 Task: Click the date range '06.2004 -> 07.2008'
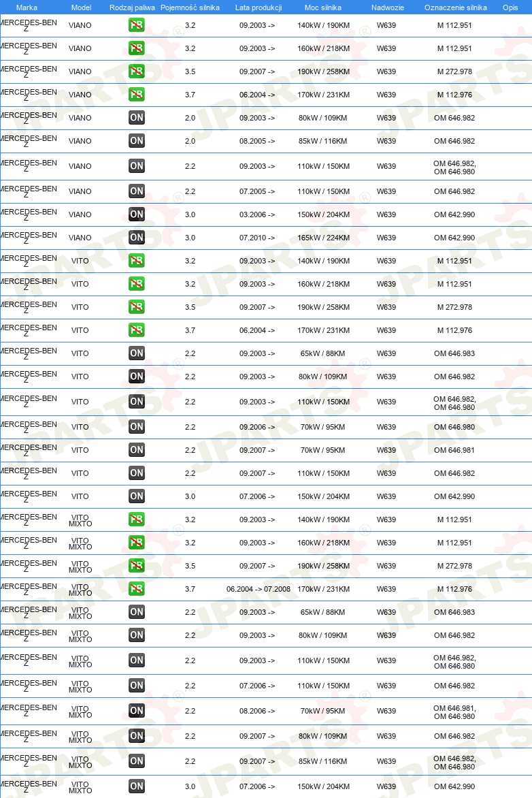click(259, 589)
